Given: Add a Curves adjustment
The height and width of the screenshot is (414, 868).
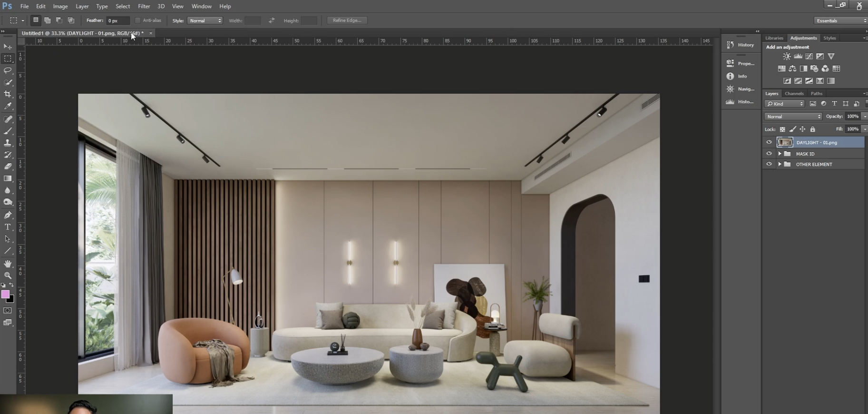Looking at the screenshot, I should point(809,56).
